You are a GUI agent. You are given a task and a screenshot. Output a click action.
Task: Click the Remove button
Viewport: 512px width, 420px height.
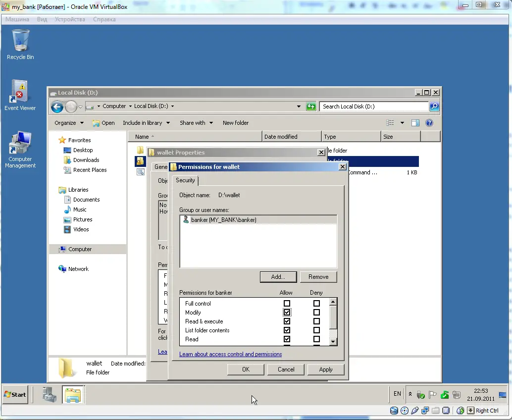pos(318,277)
